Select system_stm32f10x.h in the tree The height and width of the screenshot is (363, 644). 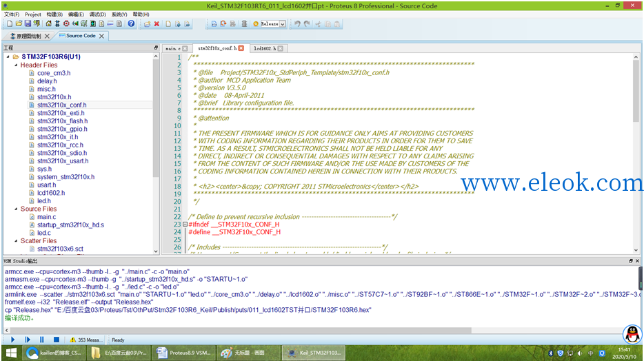[x=66, y=177]
